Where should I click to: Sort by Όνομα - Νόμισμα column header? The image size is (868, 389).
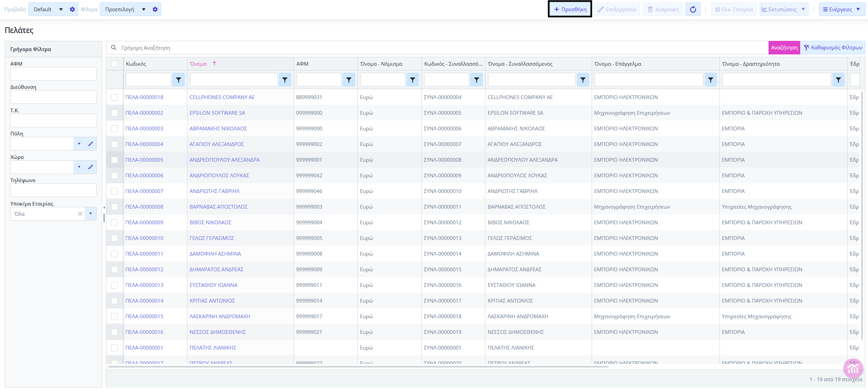click(x=381, y=64)
